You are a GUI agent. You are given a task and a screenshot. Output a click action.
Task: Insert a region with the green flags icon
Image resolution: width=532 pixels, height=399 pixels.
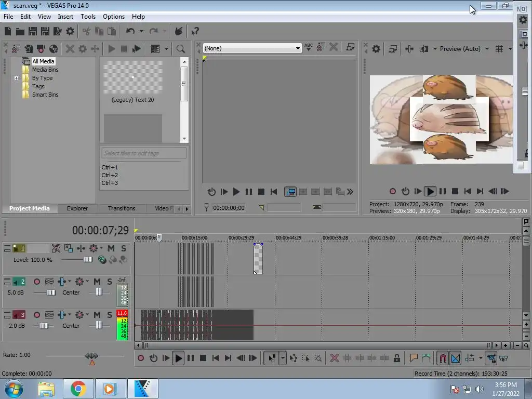tap(426, 357)
